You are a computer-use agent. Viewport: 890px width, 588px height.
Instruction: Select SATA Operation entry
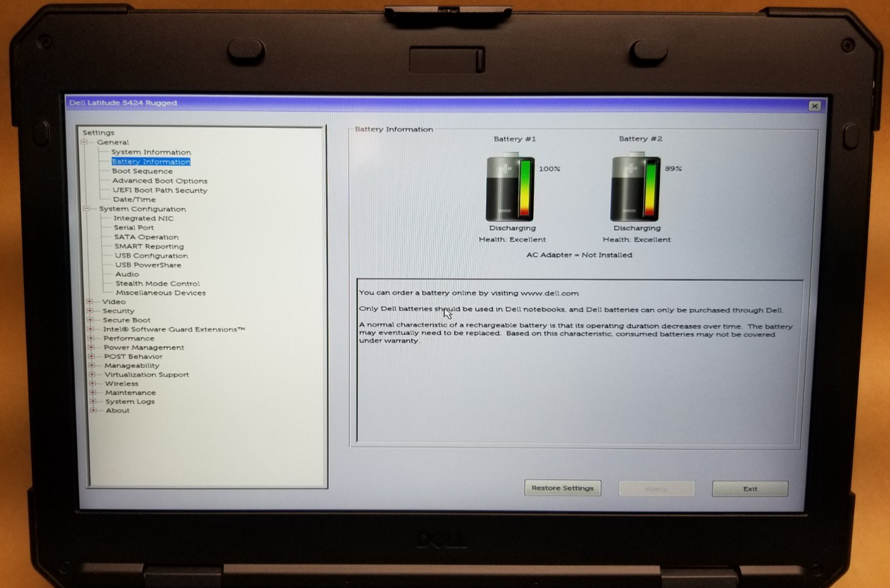tap(146, 237)
